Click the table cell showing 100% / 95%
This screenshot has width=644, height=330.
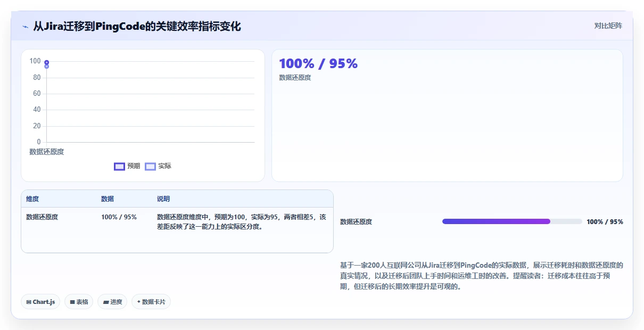(x=119, y=217)
